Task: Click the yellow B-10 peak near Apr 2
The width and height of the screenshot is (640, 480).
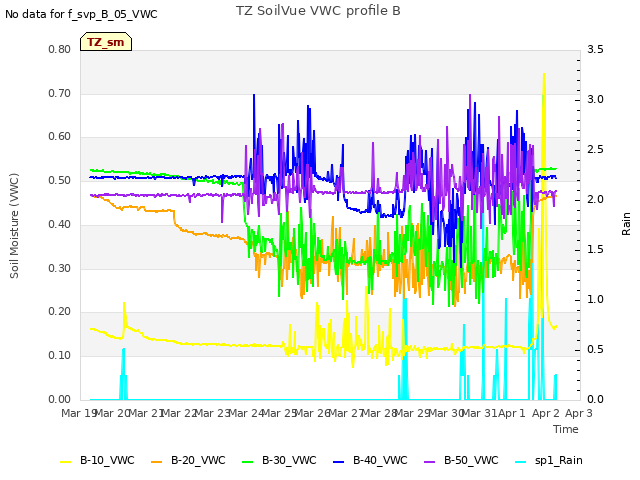Action: click(544, 75)
